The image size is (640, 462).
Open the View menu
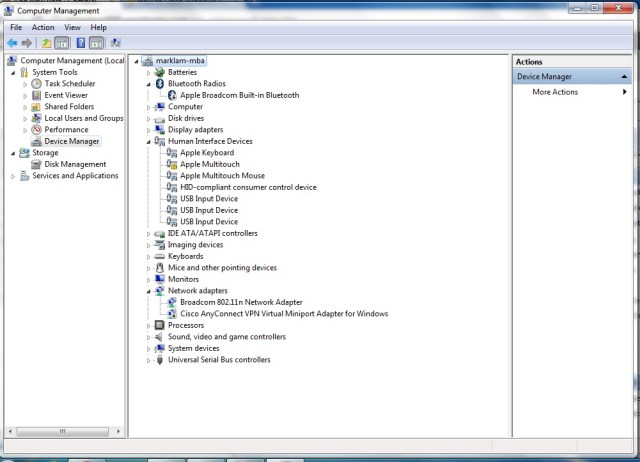(x=72, y=27)
